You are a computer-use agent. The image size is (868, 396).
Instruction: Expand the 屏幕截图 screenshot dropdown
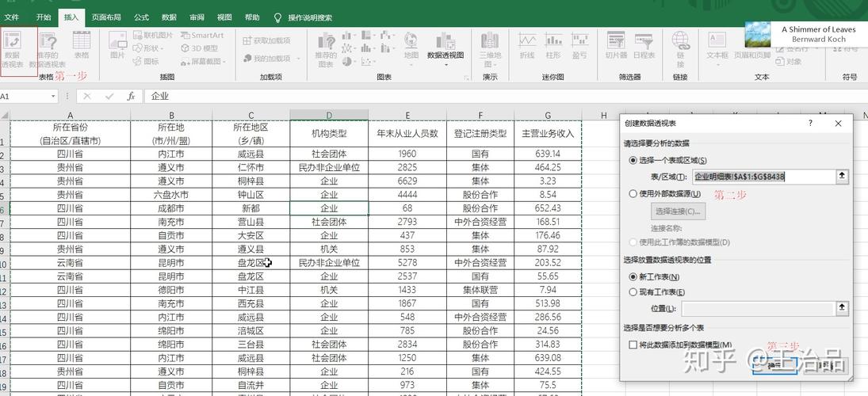pos(224,62)
